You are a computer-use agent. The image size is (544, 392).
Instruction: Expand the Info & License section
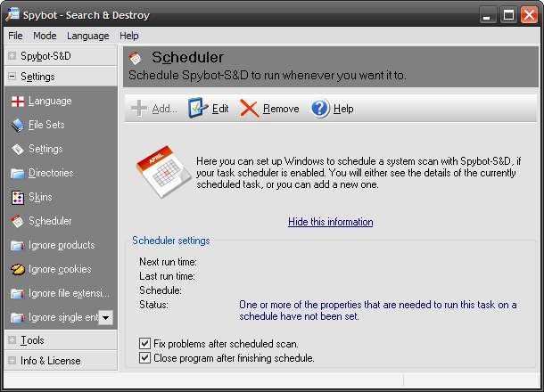12,361
